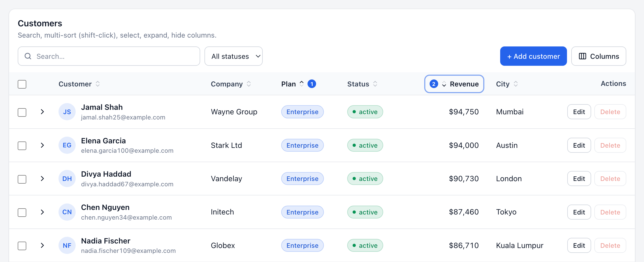Screen dimensions: 644x262
Task: Toggle the select-all checkbox in the header
Action: point(22,84)
